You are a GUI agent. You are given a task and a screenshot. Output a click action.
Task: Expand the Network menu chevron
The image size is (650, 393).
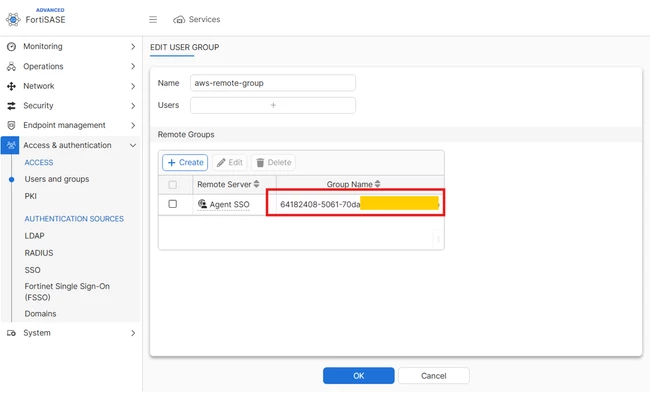133,86
